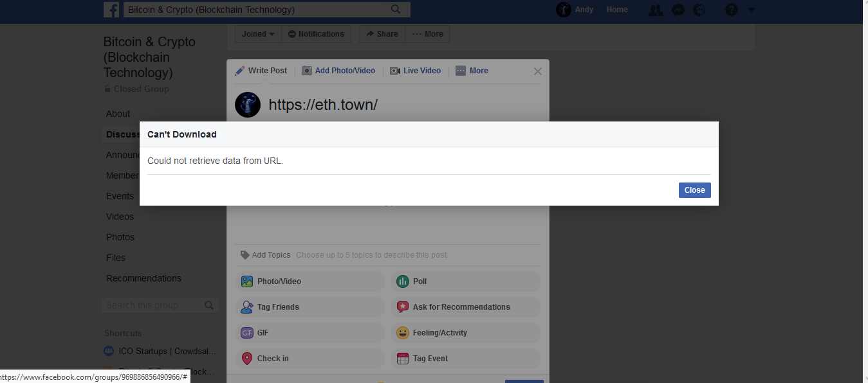Open the More menu beside Share
The height and width of the screenshot is (383, 868).
pos(427,34)
